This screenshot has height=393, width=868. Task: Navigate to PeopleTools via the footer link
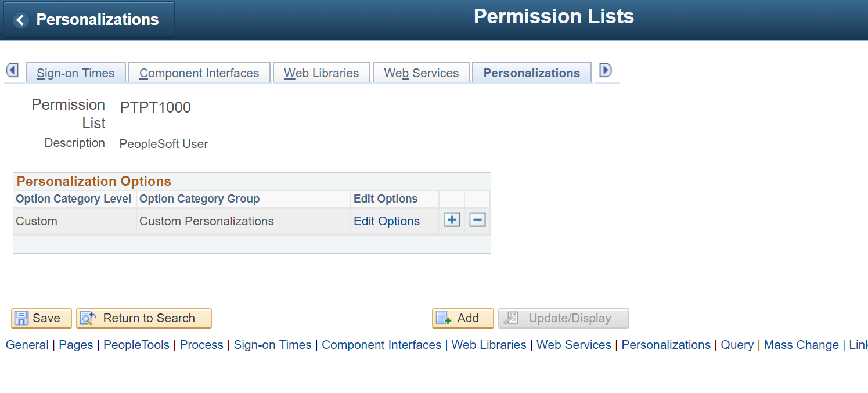click(136, 345)
